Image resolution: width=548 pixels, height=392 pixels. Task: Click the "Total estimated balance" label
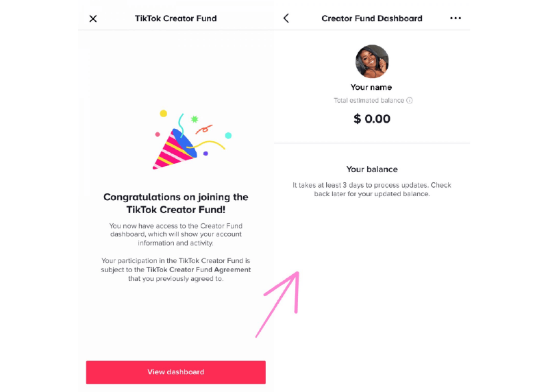(x=369, y=101)
